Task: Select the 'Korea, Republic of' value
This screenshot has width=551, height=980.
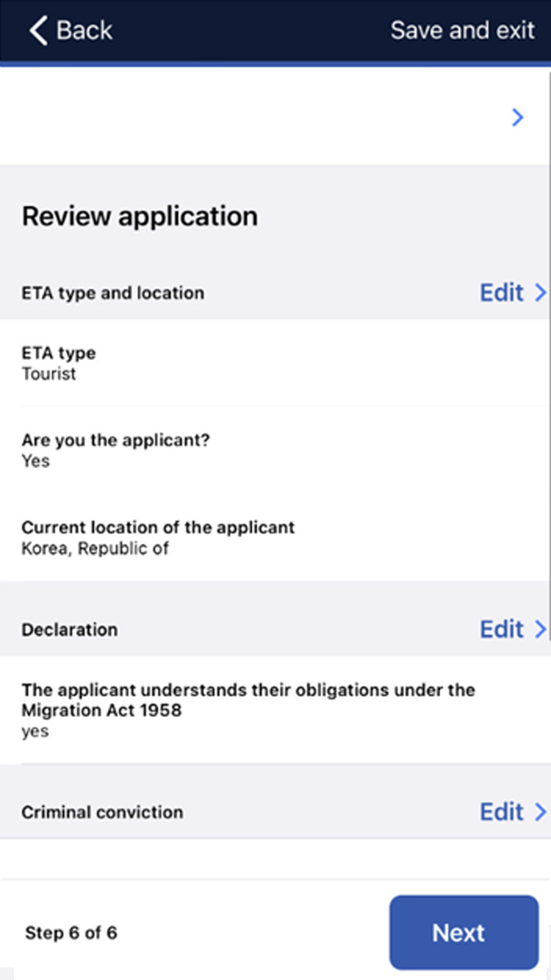Action: coord(96,549)
